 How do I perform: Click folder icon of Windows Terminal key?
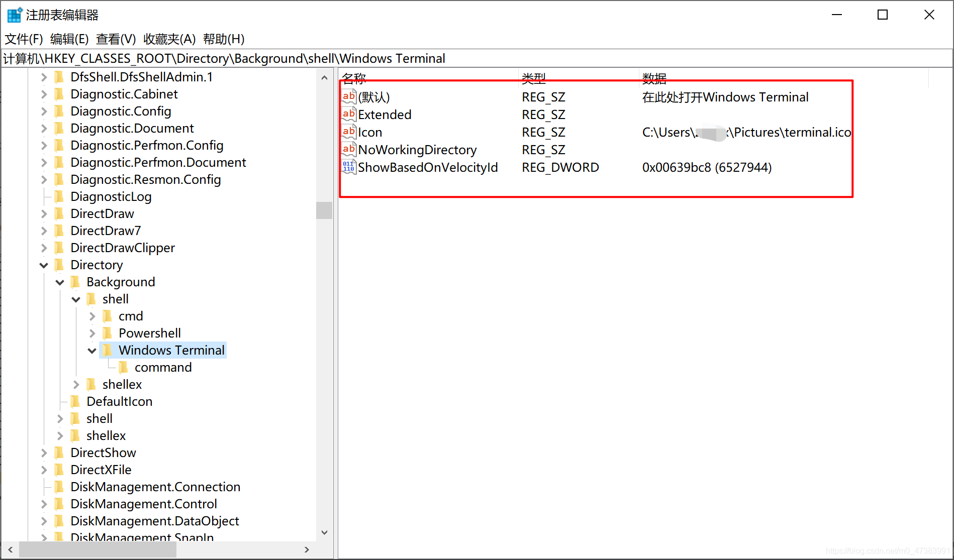click(x=108, y=350)
